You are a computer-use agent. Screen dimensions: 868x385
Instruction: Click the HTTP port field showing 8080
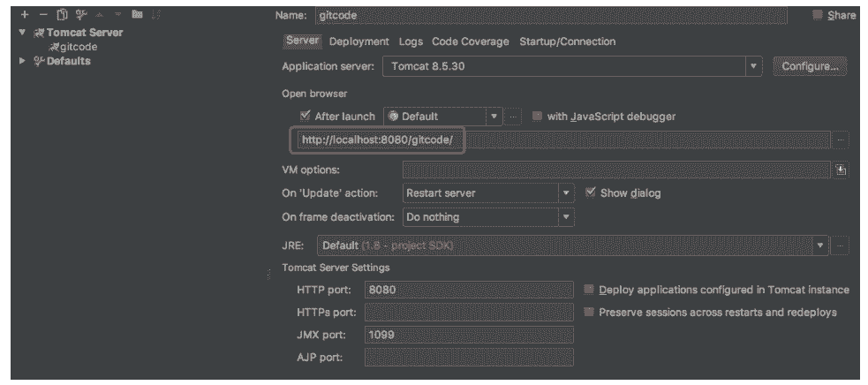tap(468, 290)
